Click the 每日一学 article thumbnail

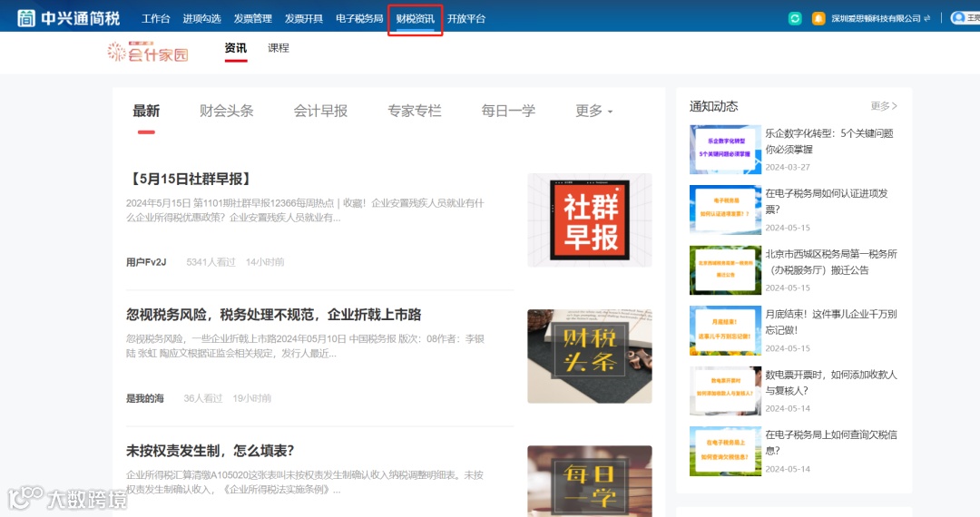point(590,481)
